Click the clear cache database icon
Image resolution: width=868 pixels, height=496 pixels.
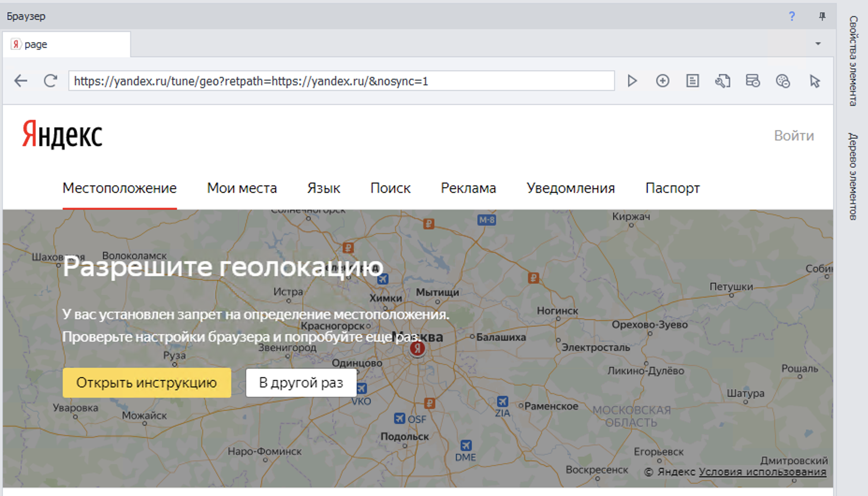pos(752,81)
